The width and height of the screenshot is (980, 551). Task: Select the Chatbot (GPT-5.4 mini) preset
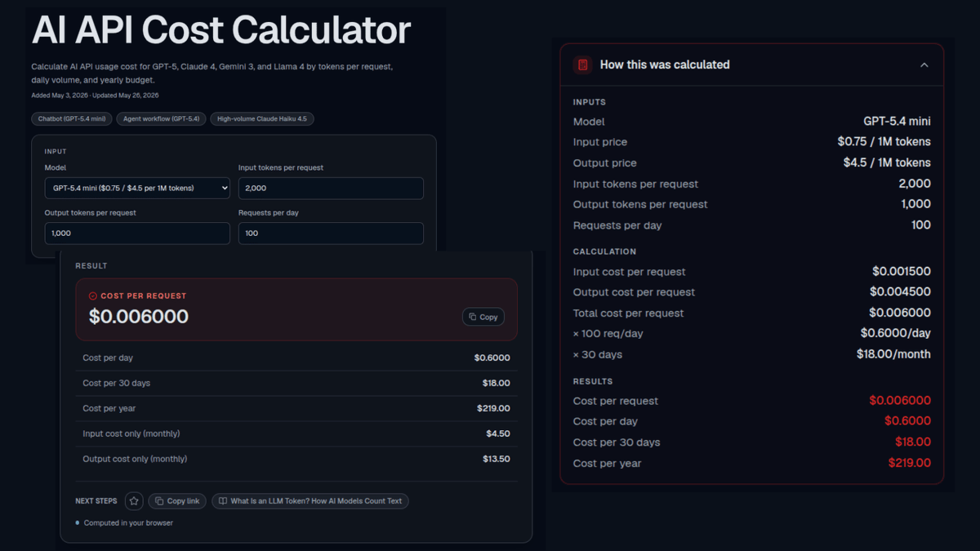tap(72, 119)
